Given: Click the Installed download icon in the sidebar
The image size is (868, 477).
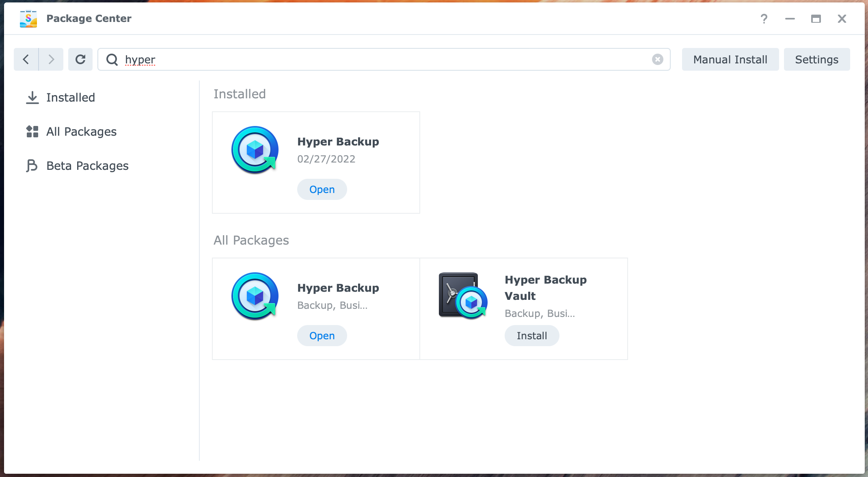Looking at the screenshot, I should [32, 98].
